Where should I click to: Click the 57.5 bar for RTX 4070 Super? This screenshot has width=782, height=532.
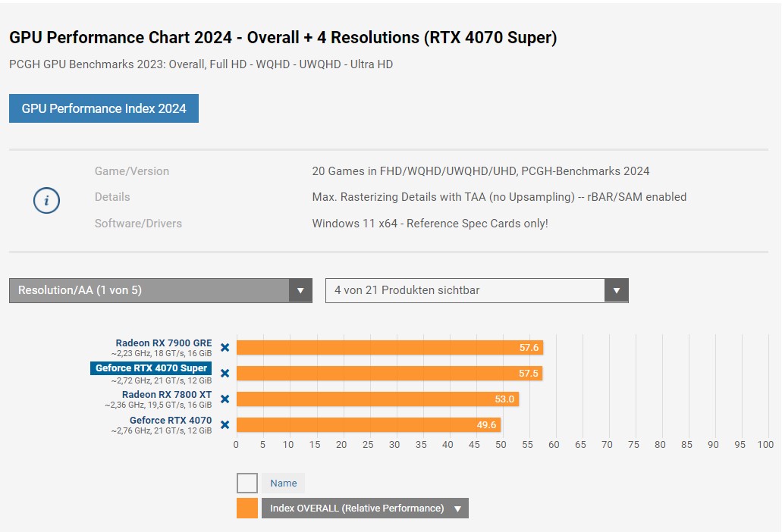[389, 373]
